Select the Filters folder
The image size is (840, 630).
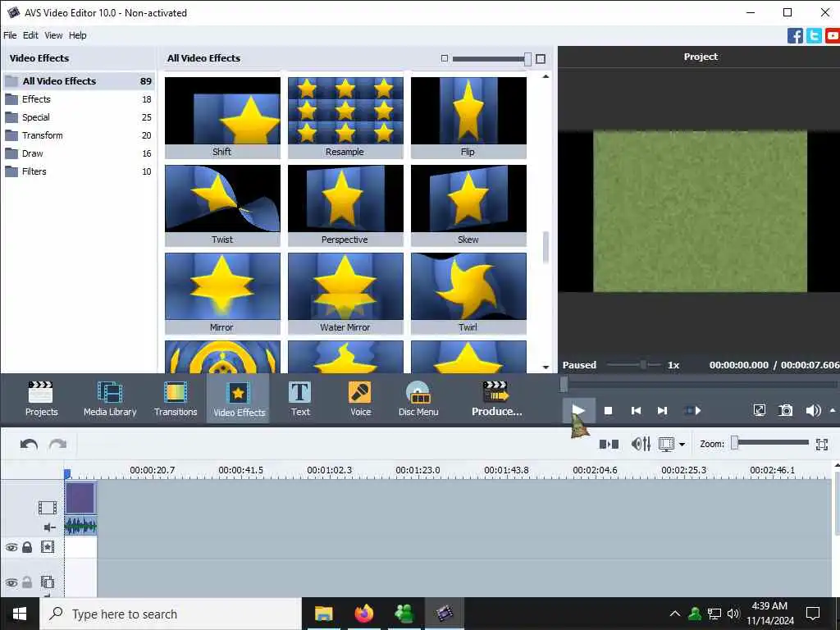pos(79,171)
